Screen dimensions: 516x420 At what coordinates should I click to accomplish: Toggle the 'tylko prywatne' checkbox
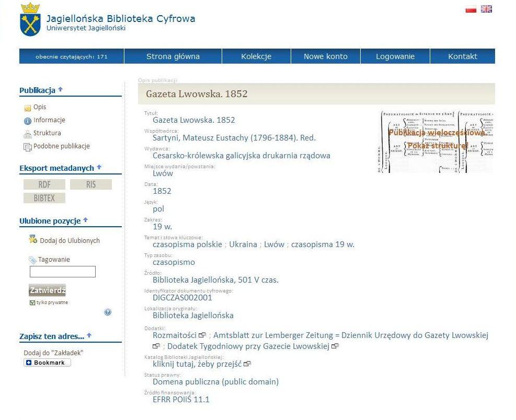click(x=32, y=302)
